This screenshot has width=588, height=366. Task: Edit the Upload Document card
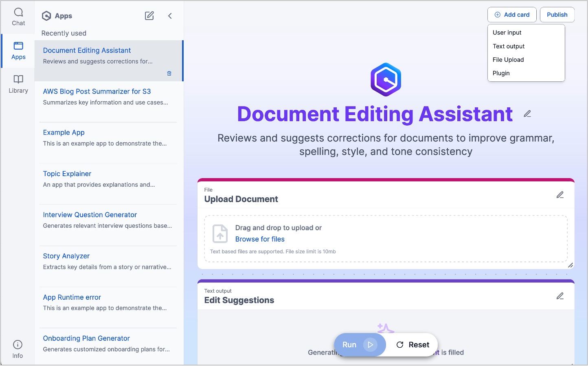[x=560, y=195]
